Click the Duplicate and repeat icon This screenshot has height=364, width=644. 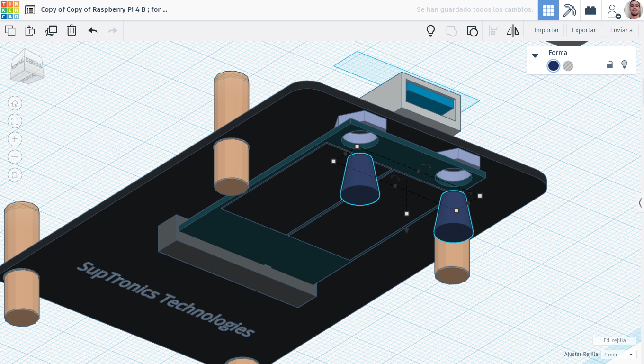[x=51, y=31]
